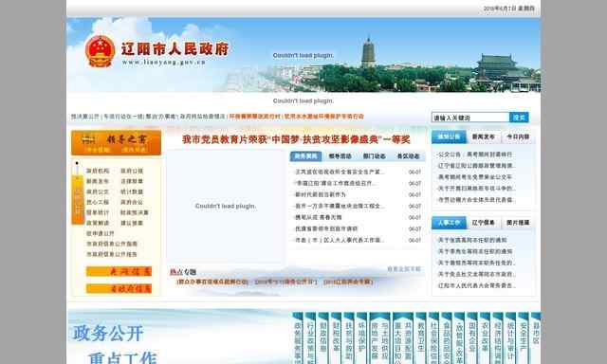Open last bracketed hot-topic link
Screen dimensions: 607x364
point(348,282)
